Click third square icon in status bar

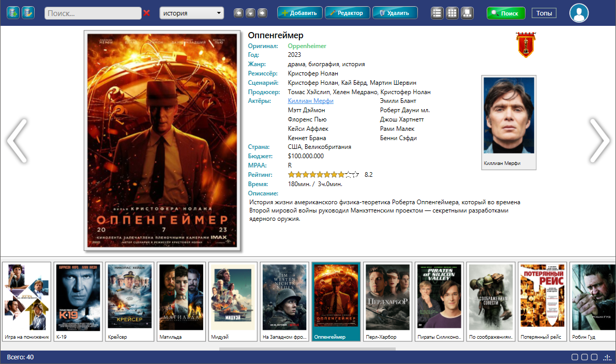pyautogui.click(x=594, y=357)
